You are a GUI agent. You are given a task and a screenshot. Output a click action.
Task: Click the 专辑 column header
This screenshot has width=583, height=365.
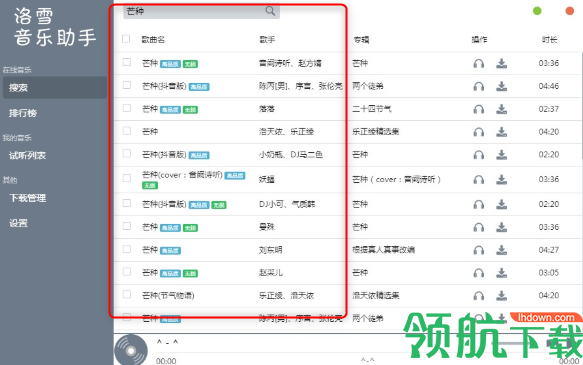(x=361, y=39)
